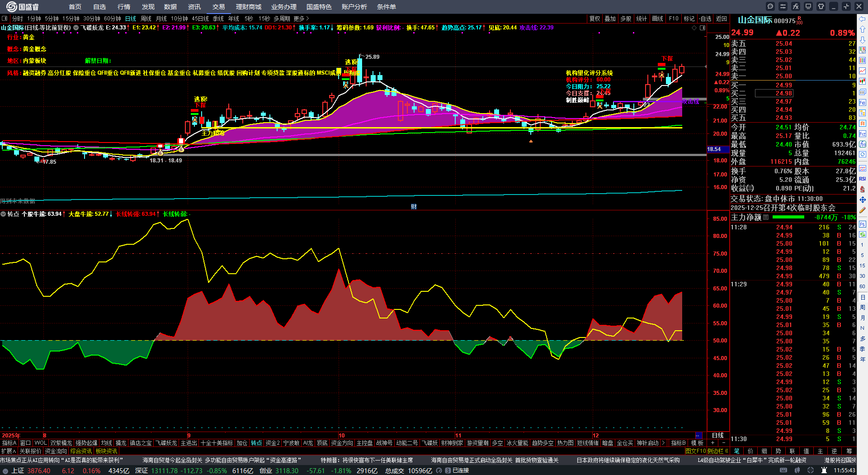
Task: Click the 综合资讯 tab
Action: pos(81,451)
